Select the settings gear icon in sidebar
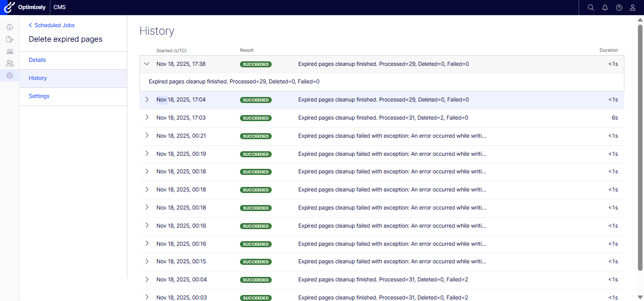Image resolution: width=644 pixels, height=301 pixels. pos(9,75)
